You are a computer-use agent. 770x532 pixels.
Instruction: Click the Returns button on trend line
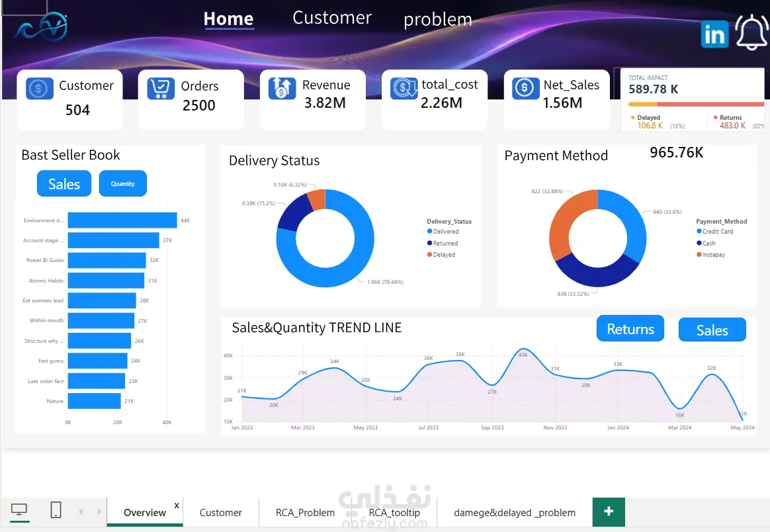[630, 329]
